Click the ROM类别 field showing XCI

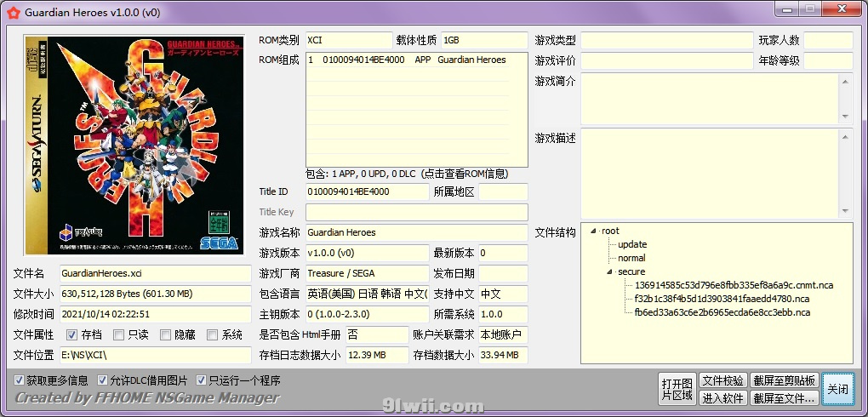coord(349,41)
